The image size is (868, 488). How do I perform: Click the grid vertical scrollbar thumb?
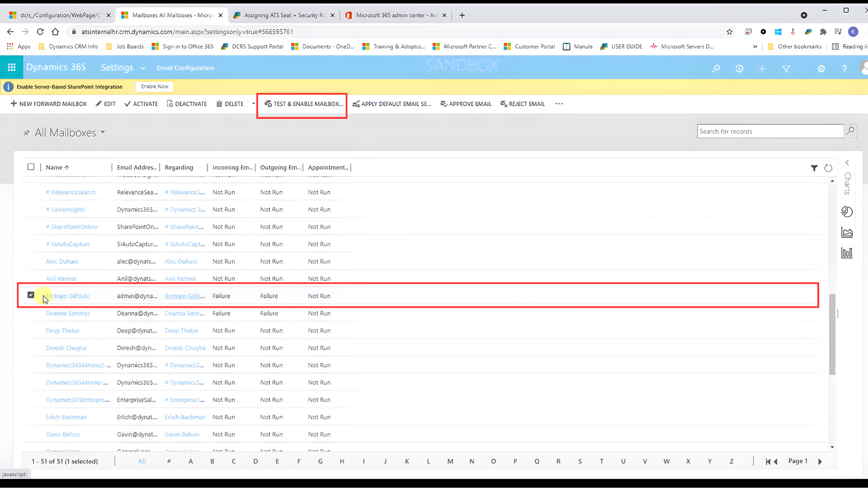tap(832, 334)
